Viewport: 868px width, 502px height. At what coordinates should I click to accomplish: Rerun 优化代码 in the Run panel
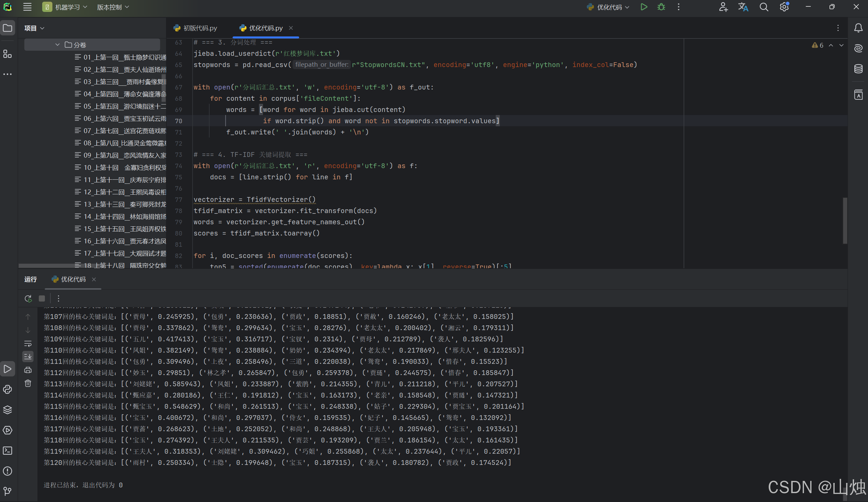click(x=28, y=298)
